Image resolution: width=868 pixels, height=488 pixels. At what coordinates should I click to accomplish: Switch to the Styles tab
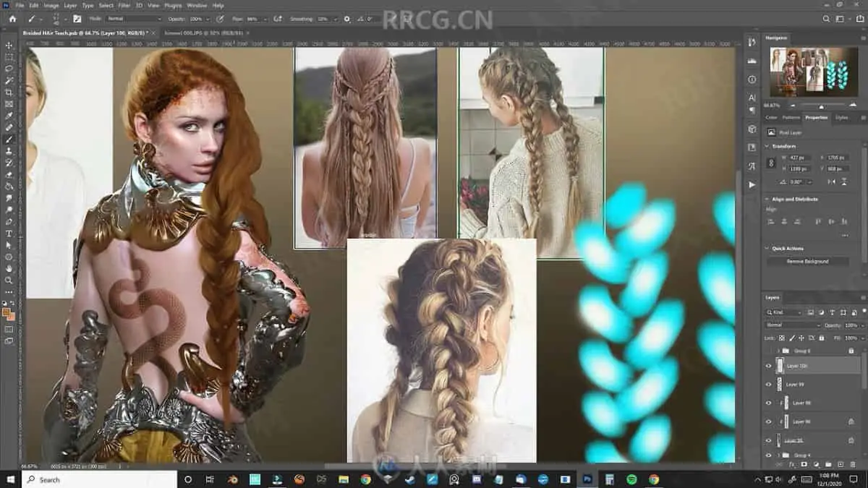[x=841, y=117]
